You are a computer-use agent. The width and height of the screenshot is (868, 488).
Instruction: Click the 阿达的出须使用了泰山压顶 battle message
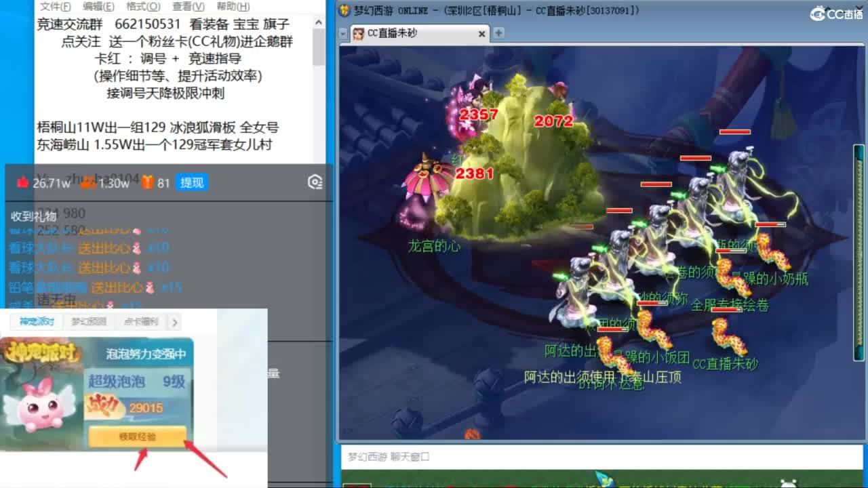[x=603, y=377]
